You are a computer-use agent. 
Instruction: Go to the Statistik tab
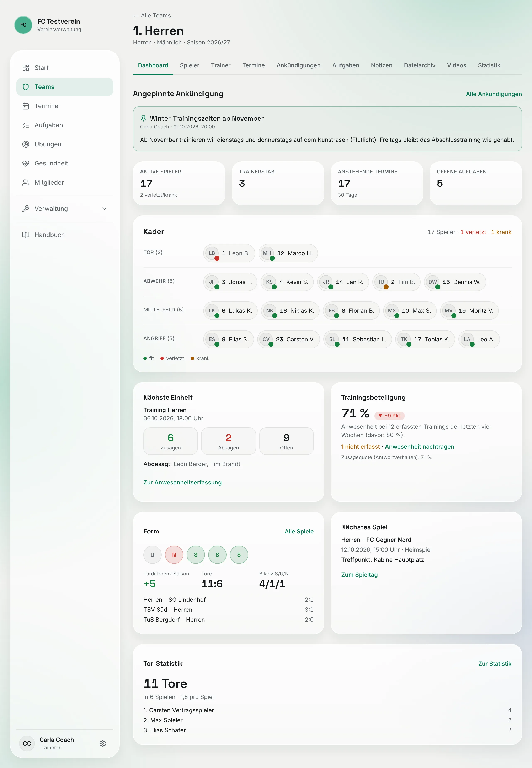[489, 65]
